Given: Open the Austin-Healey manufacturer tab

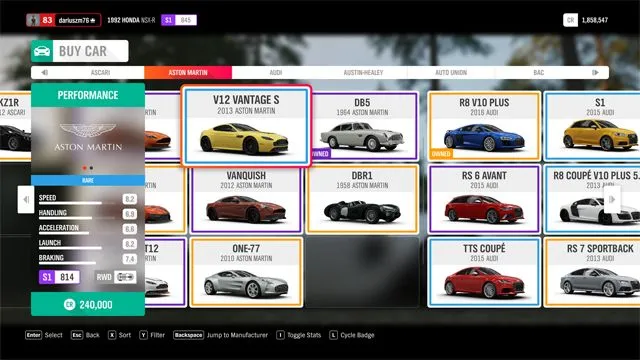Looking at the screenshot, I should click(x=363, y=73).
